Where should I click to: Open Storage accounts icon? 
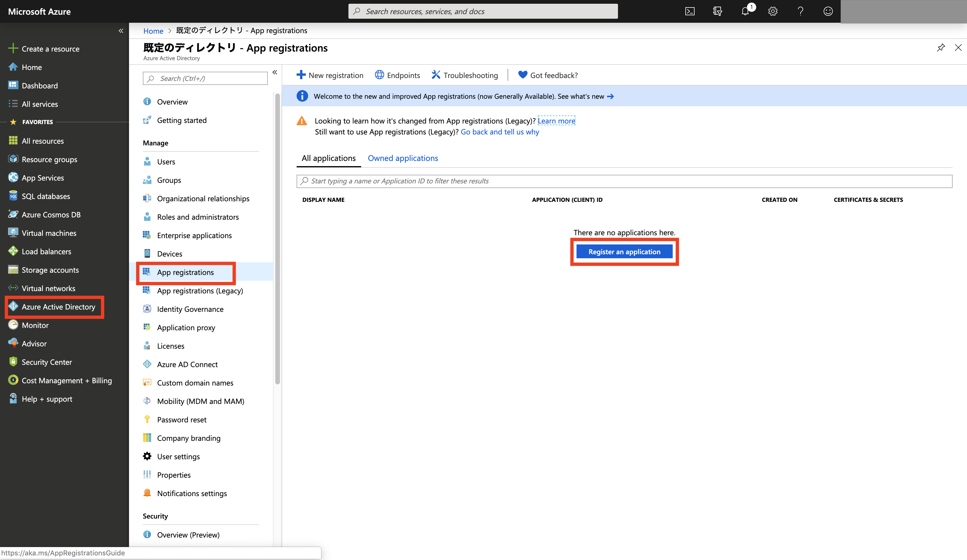[x=13, y=270]
